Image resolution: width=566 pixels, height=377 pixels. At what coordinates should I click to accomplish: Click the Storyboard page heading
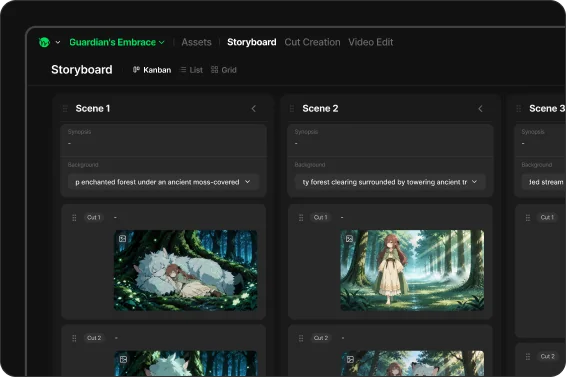82,70
